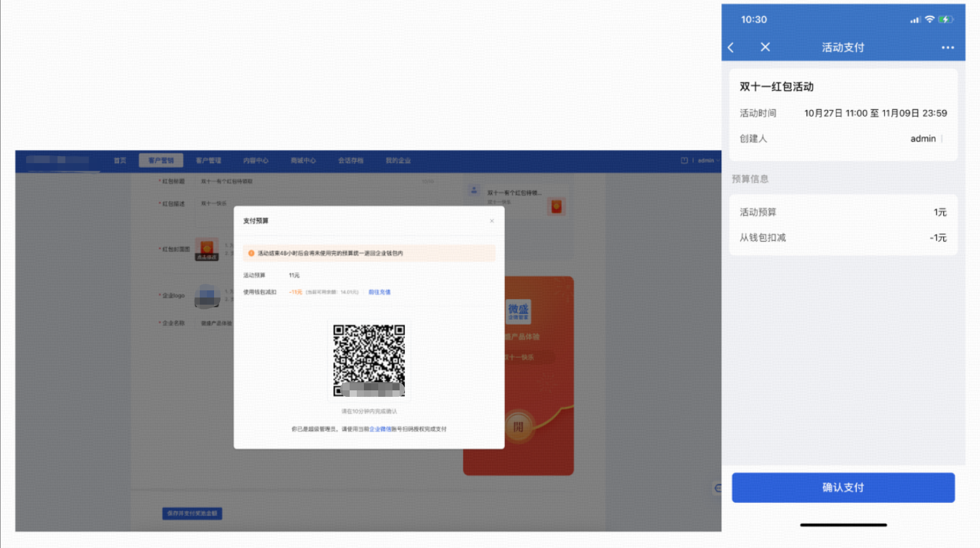Viewport: 980px width, 548px height.
Task: Close the 支付预算 dialog
Action: tap(492, 221)
